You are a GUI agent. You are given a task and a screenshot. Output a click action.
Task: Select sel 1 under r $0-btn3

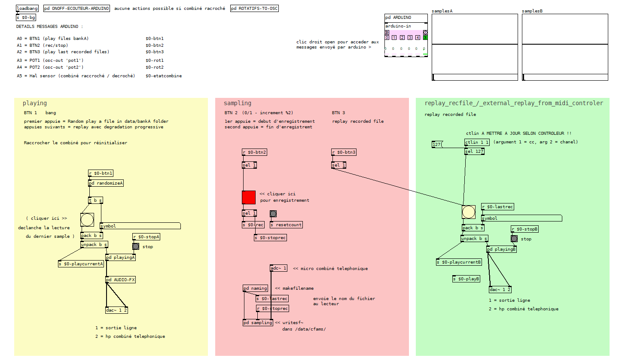point(338,165)
